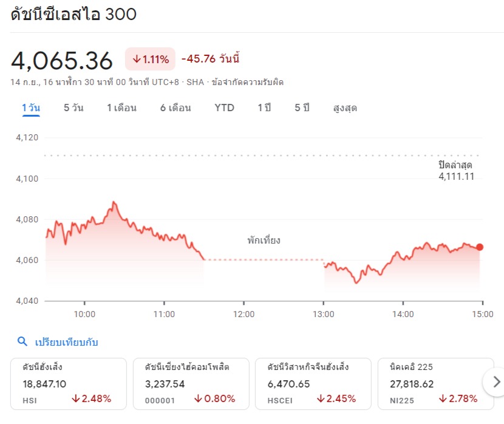This screenshot has height=424, width=504.
Task: Click the down arrow percentage badge 1.11%
Action: [x=150, y=59]
